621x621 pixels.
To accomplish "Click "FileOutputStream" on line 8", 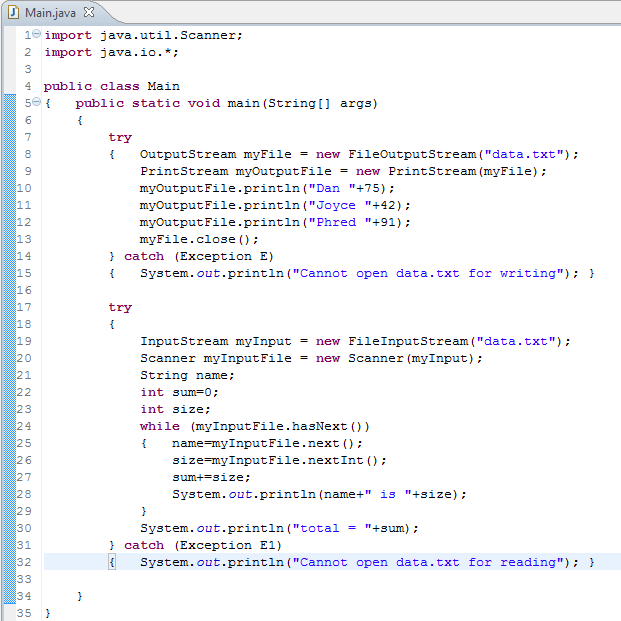I will (412, 154).
